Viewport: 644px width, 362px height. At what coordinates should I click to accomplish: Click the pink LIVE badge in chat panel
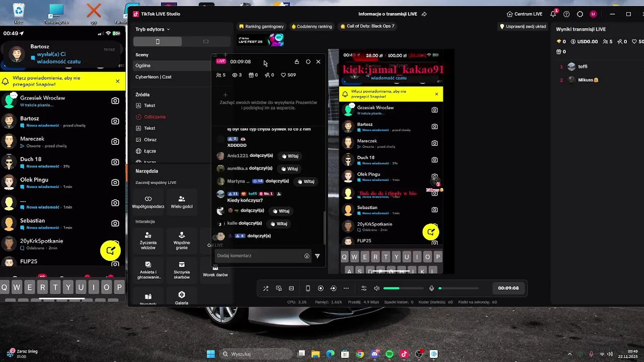[221, 61]
